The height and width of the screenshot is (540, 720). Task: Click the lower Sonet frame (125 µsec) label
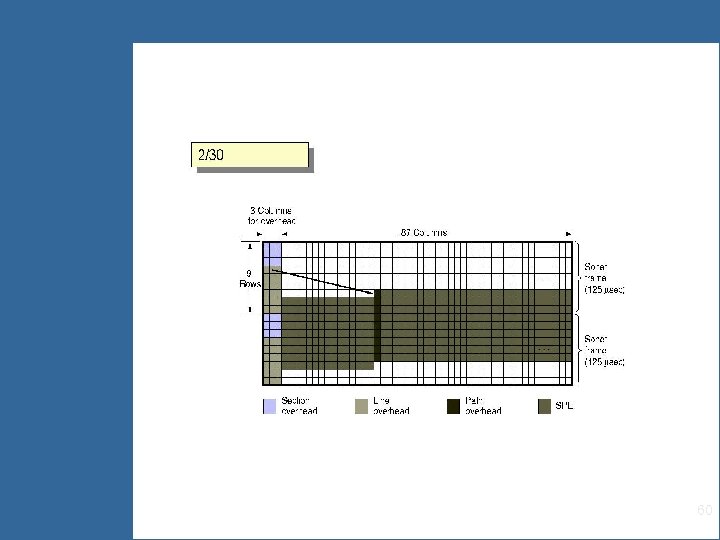point(604,350)
